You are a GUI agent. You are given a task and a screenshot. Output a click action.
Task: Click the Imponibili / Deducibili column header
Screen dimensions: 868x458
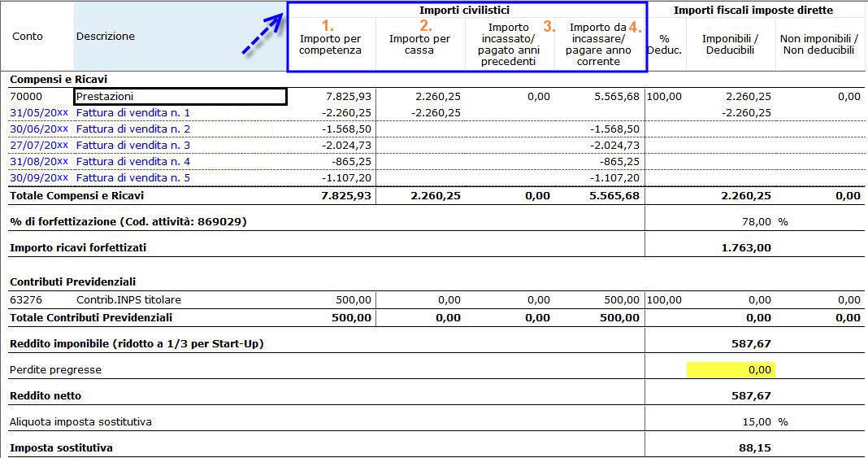731,45
